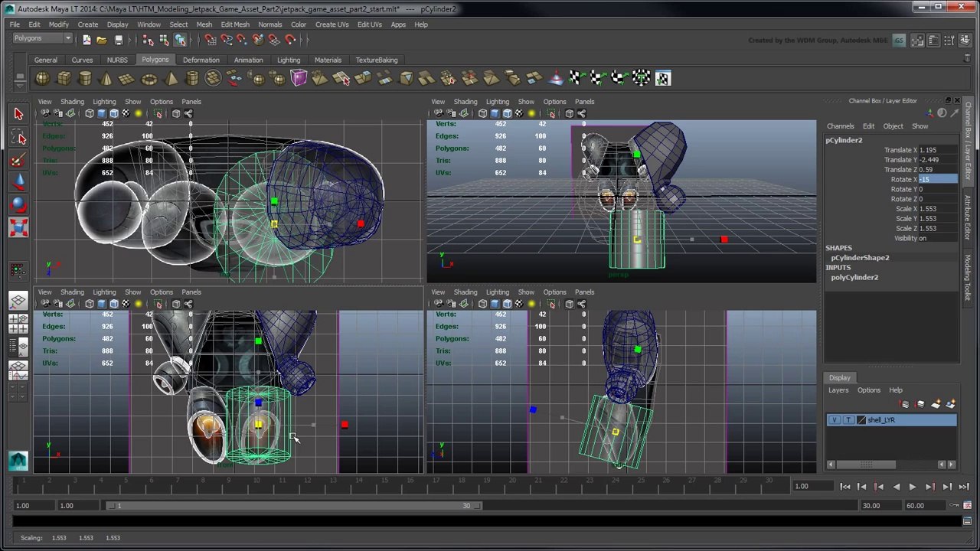
Task: Switch to the Deformation shelf tab
Action: 201,60
